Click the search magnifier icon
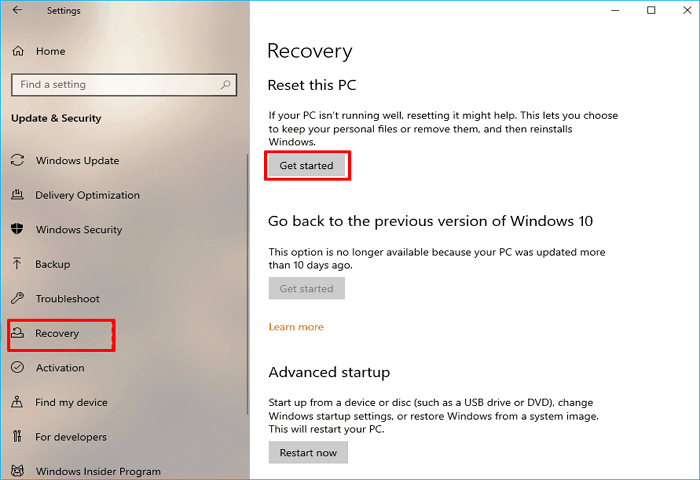The image size is (700, 480). pos(228,85)
